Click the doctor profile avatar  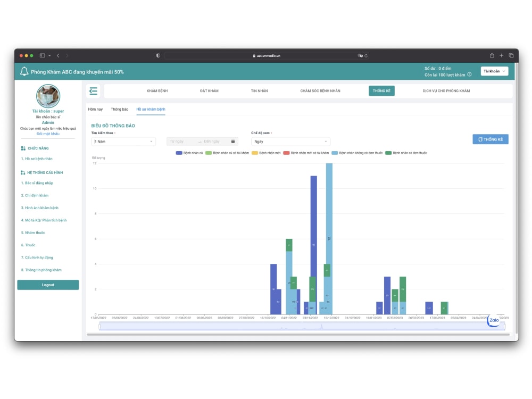pyautogui.click(x=48, y=96)
